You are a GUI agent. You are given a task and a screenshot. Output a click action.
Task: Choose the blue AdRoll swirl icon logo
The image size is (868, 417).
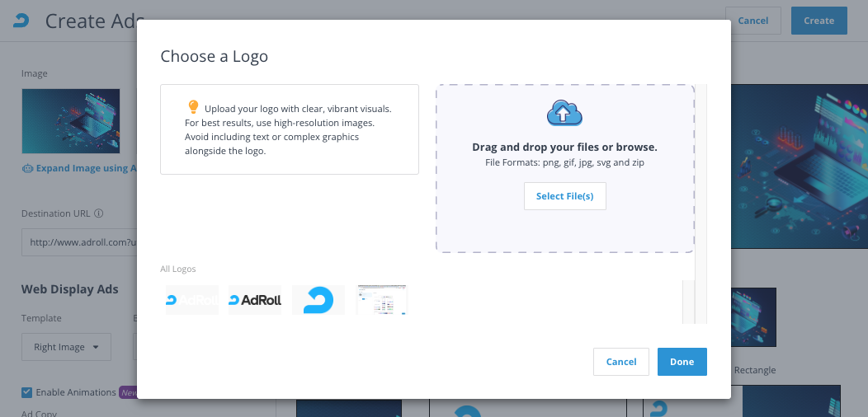click(x=318, y=300)
